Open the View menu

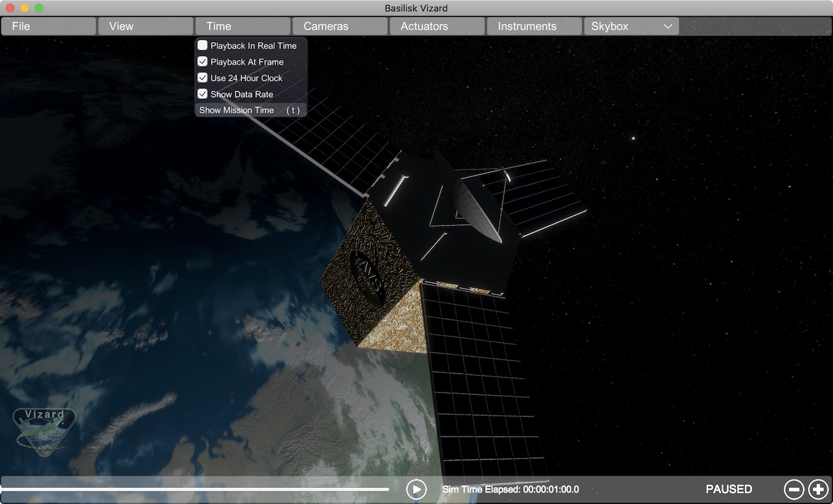[x=146, y=26]
